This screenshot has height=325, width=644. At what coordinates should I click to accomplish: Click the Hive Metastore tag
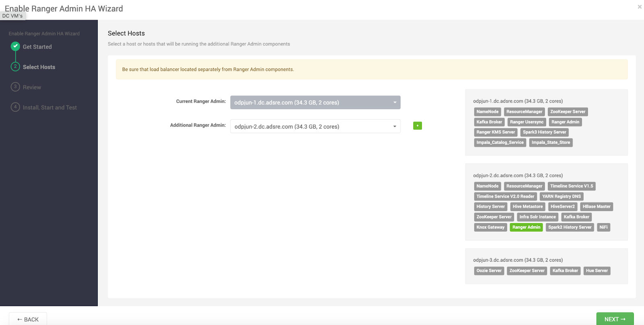click(x=528, y=207)
